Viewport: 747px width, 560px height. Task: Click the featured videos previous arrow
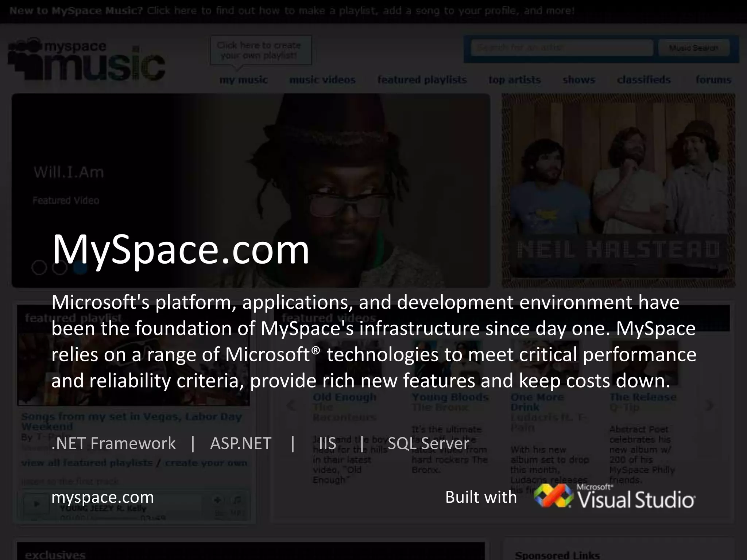pos(291,405)
